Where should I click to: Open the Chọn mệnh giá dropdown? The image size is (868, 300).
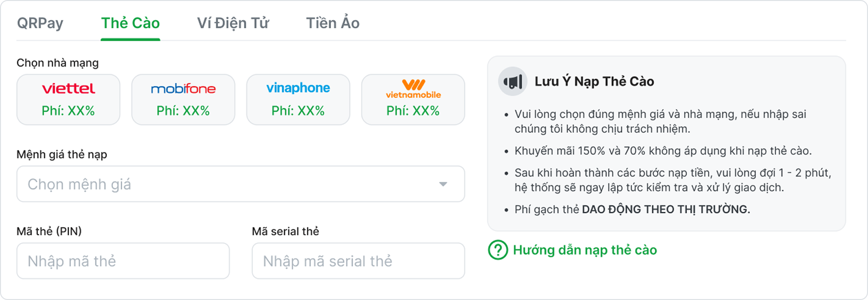(230, 184)
